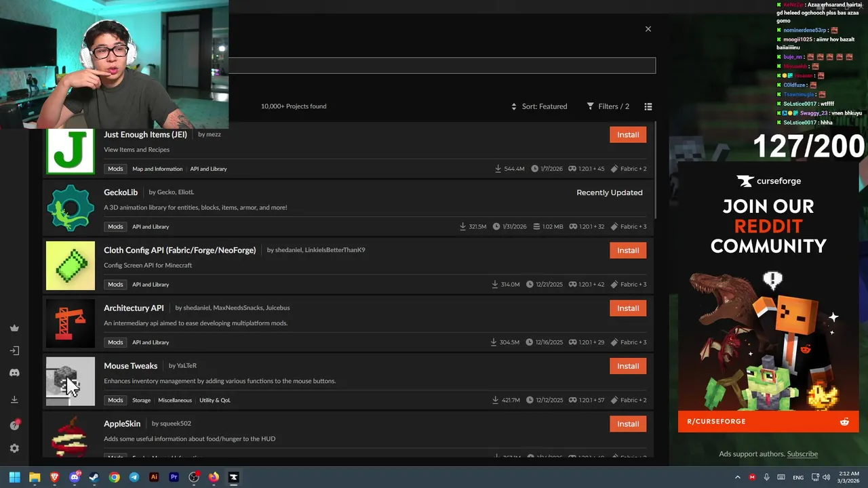This screenshot has height=488, width=868.
Task: Expand Fabric + 3 loaders on GeckoLib row
Action: 629,226
